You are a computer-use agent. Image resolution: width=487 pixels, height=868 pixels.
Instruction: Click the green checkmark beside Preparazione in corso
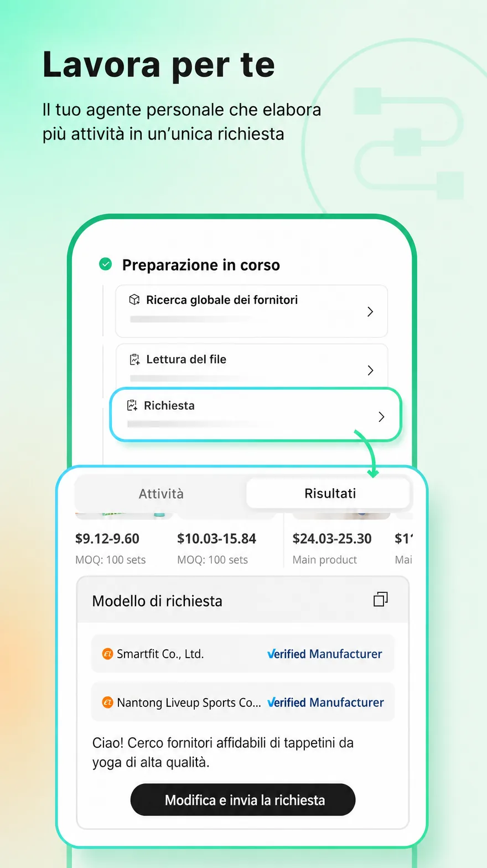(x=105, y=265)
